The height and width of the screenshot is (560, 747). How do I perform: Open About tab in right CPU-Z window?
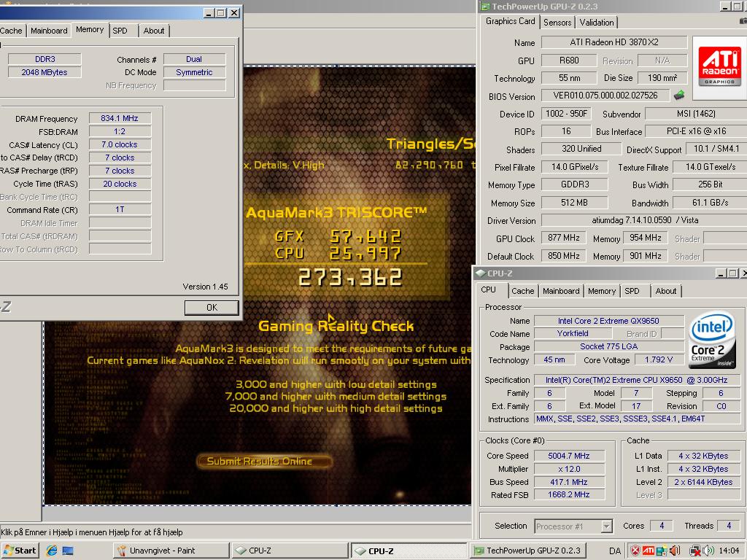665,291
